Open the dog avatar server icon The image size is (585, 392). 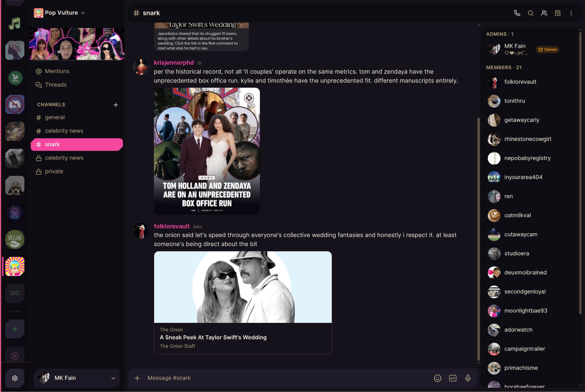[x=15, y=185]
